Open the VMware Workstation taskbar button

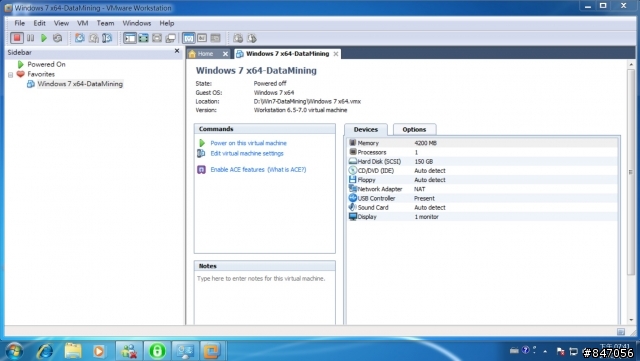[211, 351]
